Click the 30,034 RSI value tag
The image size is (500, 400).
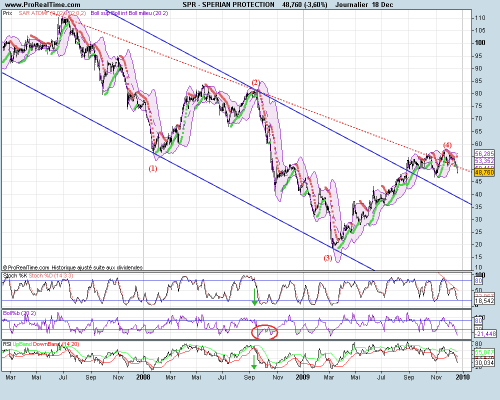[x=484, y=363]
